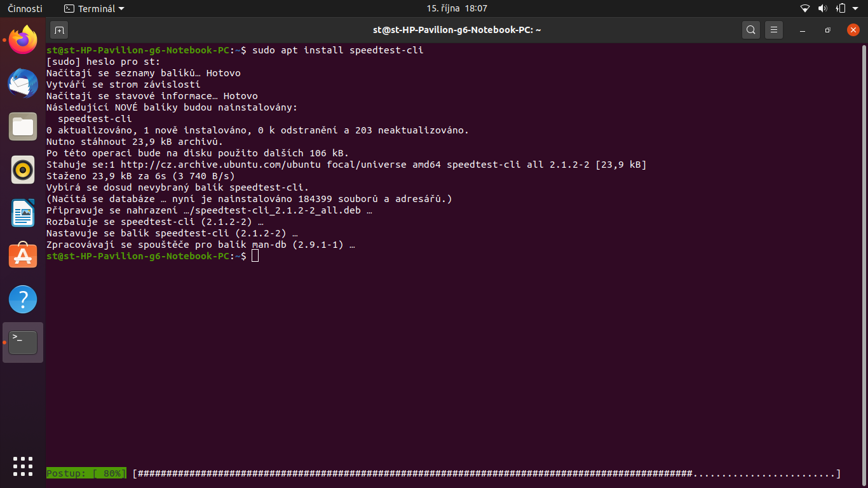Launch Thunderbird mail from the dock
Image resolution: width=868 pixels, height=488 pixels.
(x=23, y=83)
